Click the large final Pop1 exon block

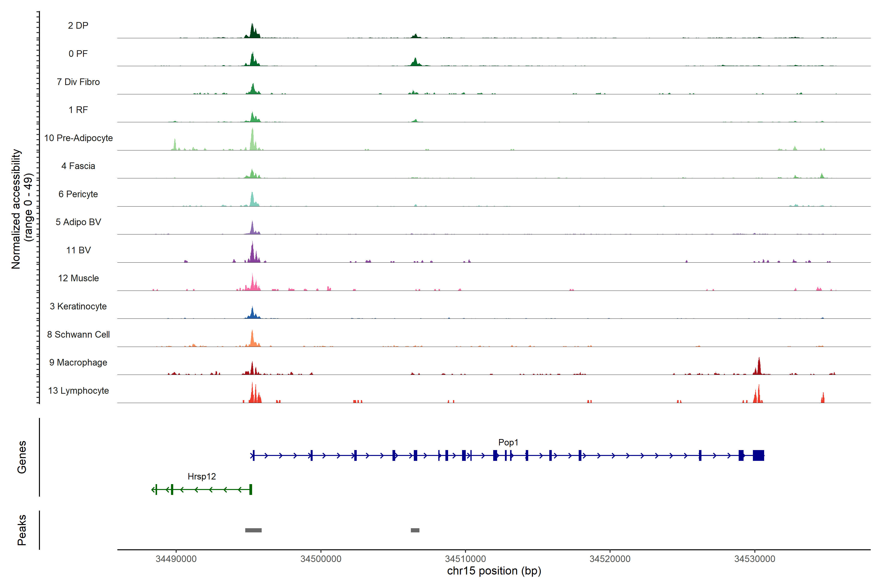758,456
